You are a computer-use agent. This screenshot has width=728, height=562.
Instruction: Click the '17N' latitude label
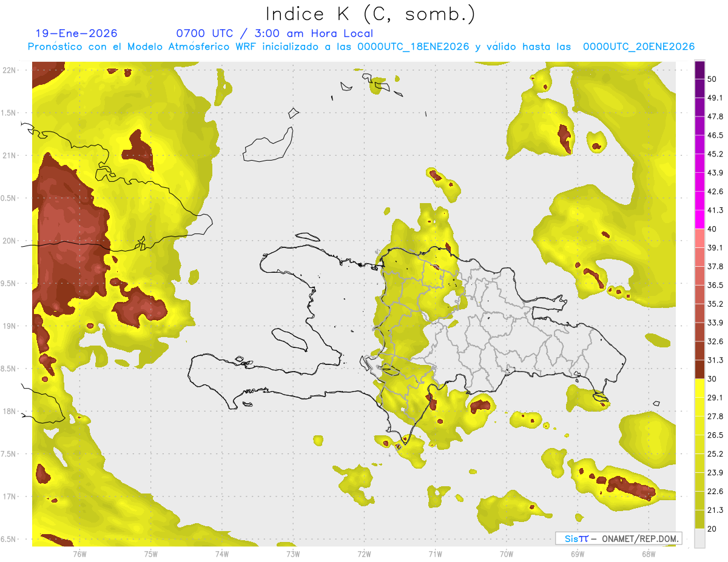tap(10, 497)
